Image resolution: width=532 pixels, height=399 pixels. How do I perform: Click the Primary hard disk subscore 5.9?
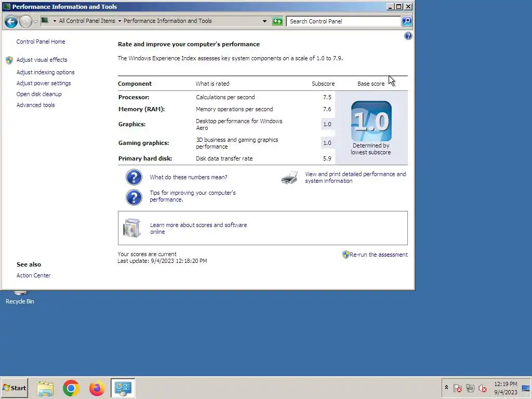[327, 158]
